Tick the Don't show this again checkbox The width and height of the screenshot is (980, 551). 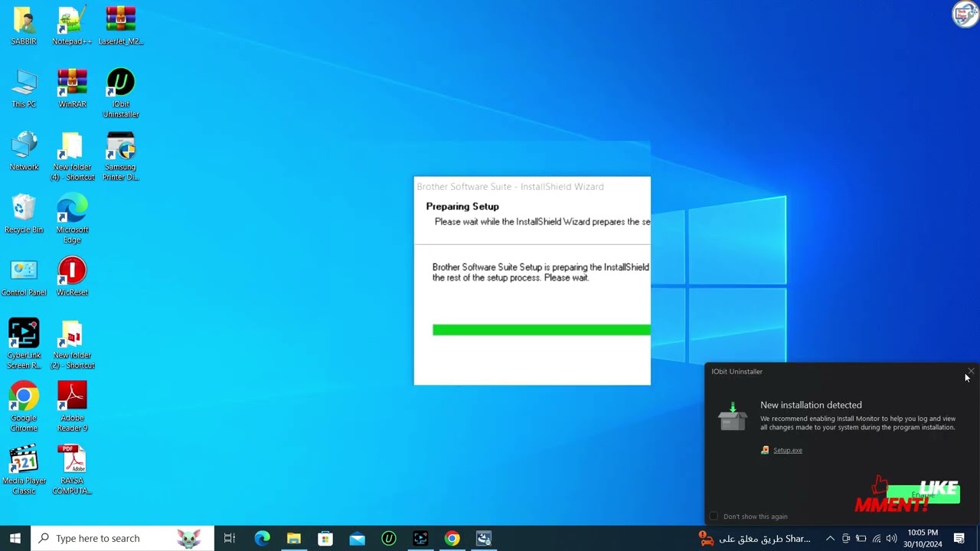pyautogui.click(x=714, y=517)
